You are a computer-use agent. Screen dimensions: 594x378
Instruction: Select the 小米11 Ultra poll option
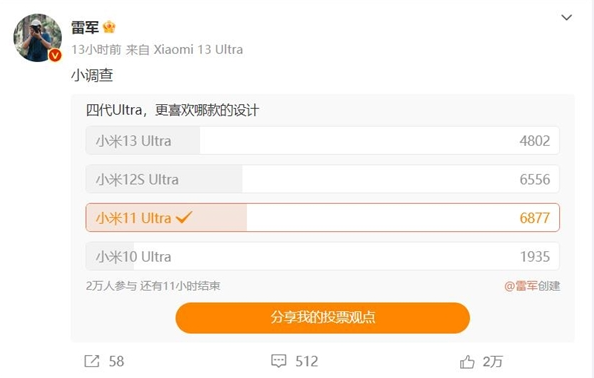[x=322, y=218]
